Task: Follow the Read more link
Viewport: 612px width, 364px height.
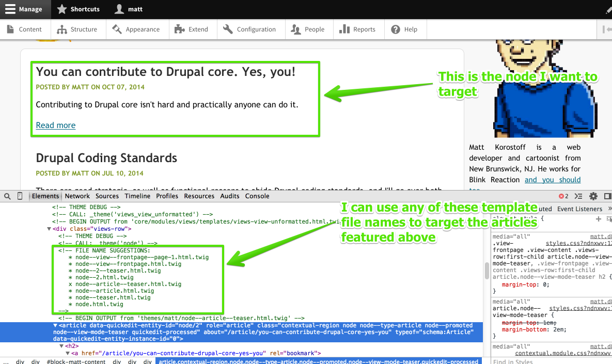Action: click(56, 125)
